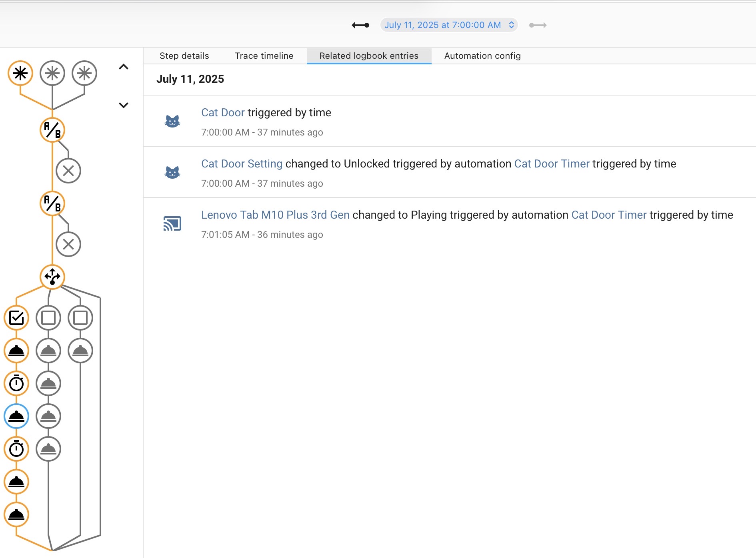Select the rightmost gray trigger node
756x558 pixels.
point(84,73)
